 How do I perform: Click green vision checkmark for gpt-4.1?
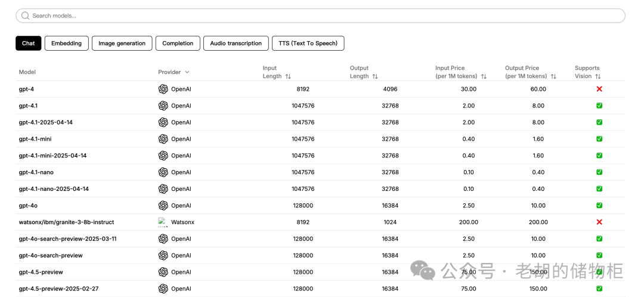tap(599, 106)
